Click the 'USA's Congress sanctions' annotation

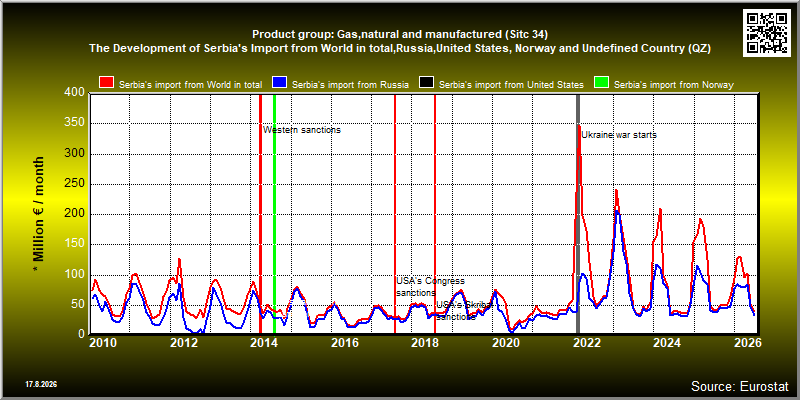431,287
